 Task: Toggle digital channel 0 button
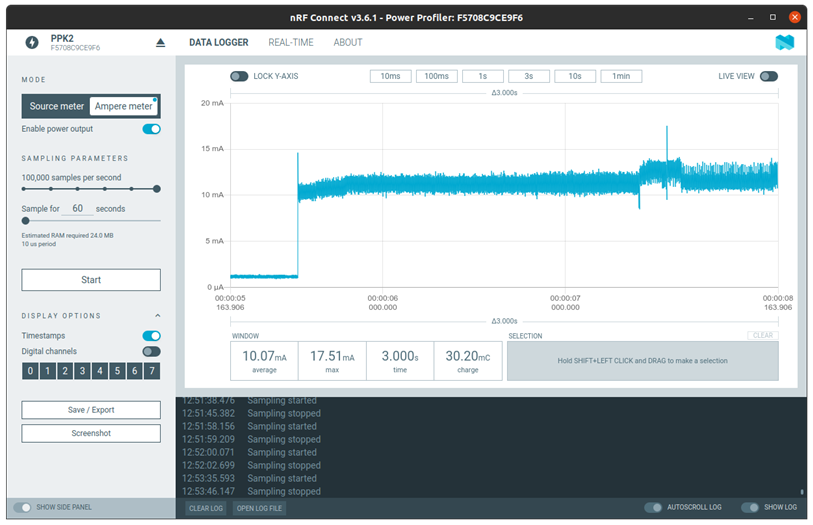tap(30, 371)
